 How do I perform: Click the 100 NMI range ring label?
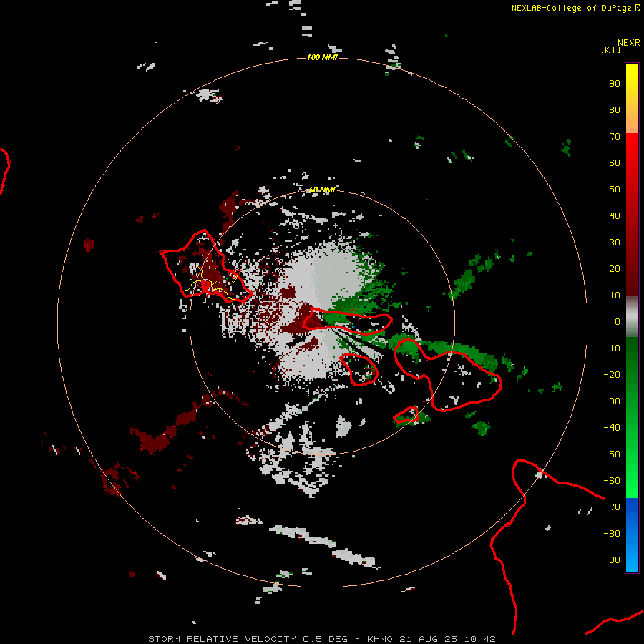tap(322, 57)
